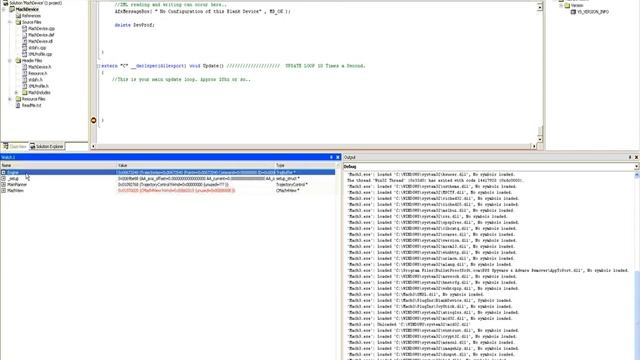
Task: Click the Value column header in Watch
Action: point(196,165)
